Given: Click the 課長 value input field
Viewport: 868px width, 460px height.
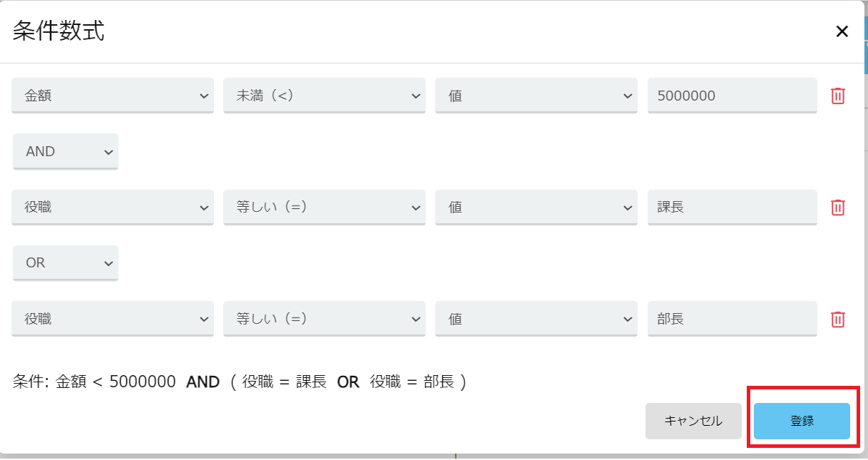Looking at the screenshot, I should coord(732,208).
